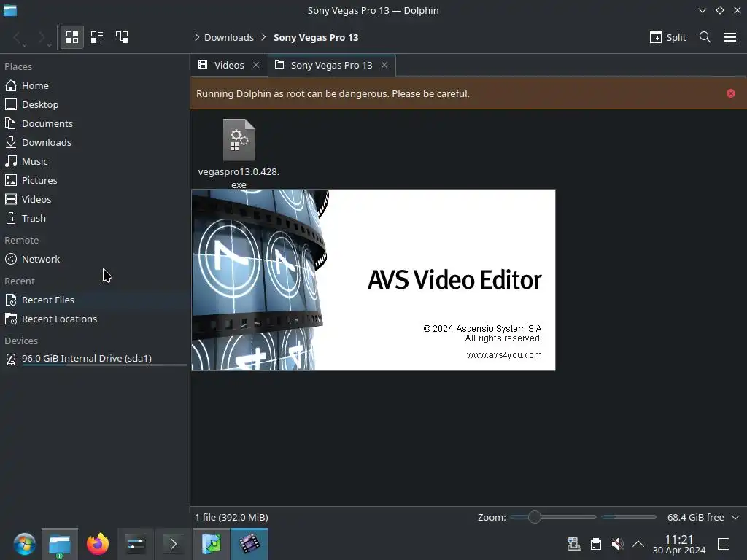Click AVS Video Editor taskbar icon
Viewport: 747px width, 560px height.
[249, 544]
